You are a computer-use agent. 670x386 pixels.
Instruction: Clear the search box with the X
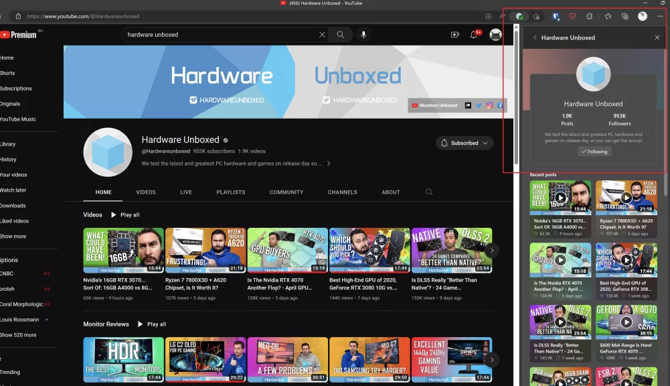(x=322, y=35)
